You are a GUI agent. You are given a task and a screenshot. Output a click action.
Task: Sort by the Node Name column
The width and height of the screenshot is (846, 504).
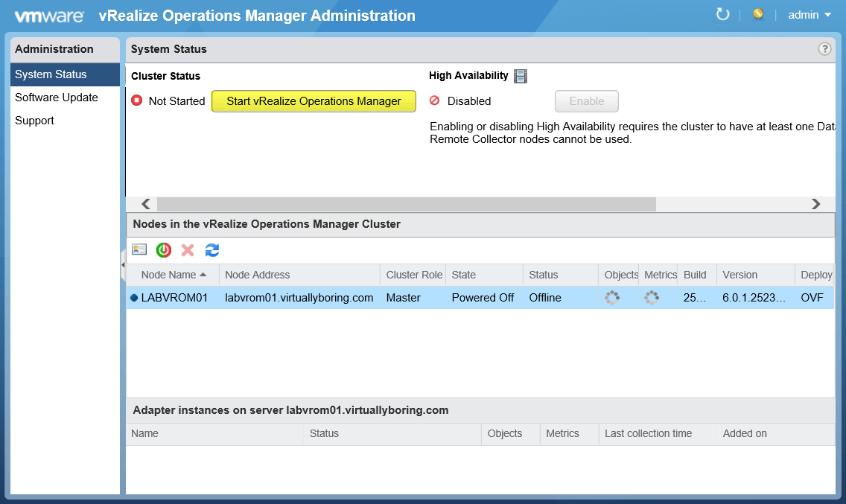173,275
